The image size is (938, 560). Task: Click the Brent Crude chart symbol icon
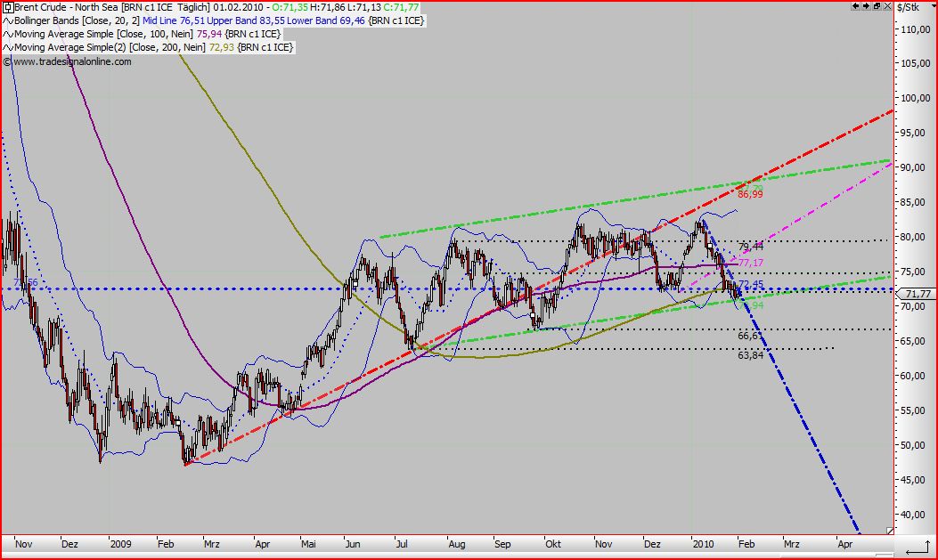pyautogui.click(x=9, y=6)
